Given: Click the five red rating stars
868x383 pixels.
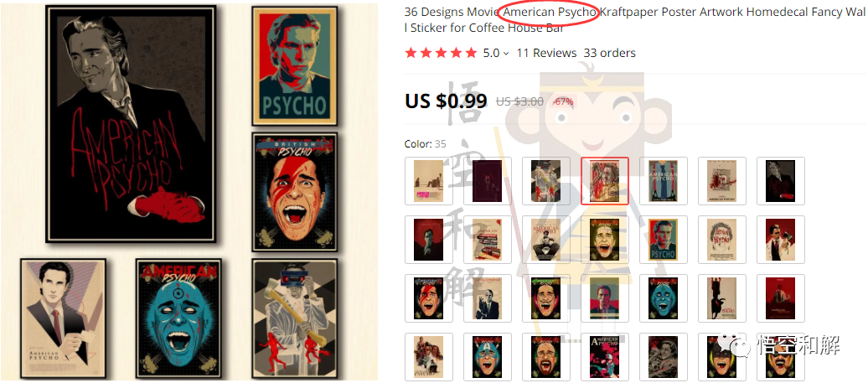Looking at the screenshot, I should [x=441, y=53].
